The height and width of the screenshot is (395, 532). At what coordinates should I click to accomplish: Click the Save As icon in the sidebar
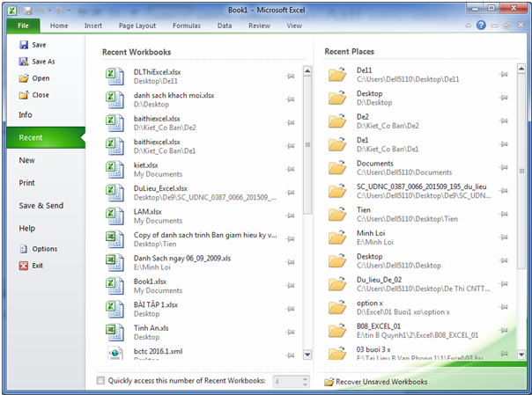coord(24,62)
